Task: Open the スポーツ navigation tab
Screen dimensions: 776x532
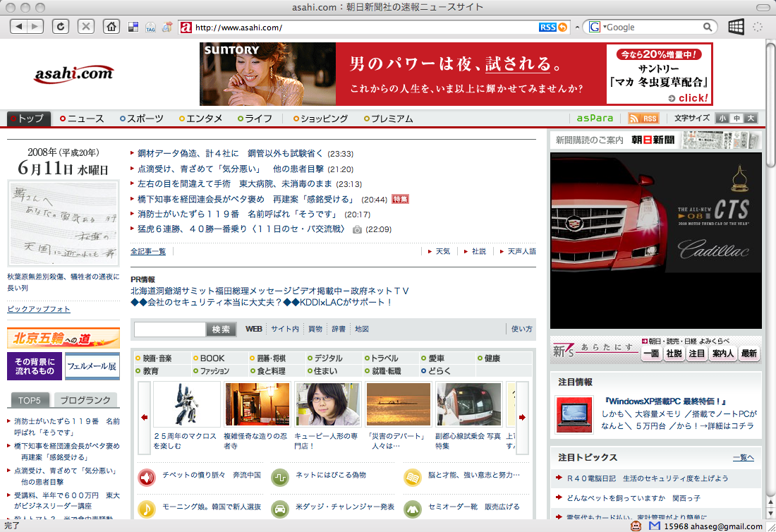Action: (142, 119)
